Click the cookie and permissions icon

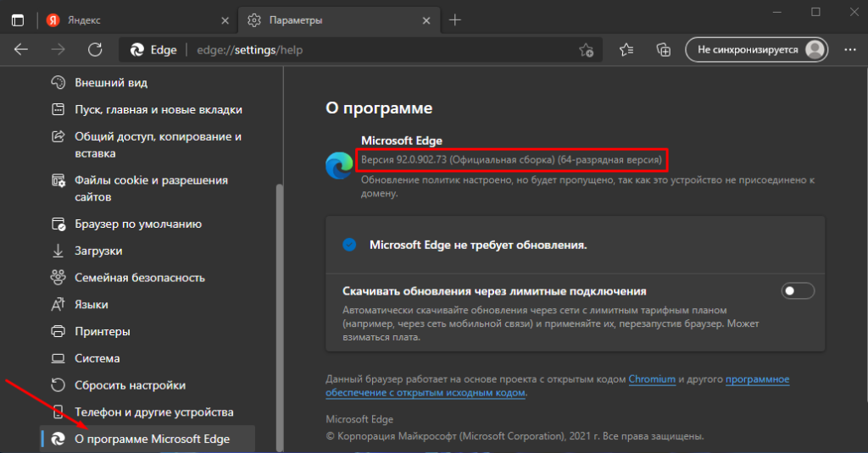(58, 180)
